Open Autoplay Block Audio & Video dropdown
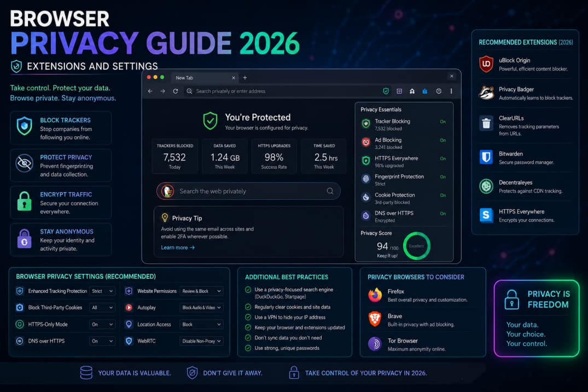 pos(201,308)
